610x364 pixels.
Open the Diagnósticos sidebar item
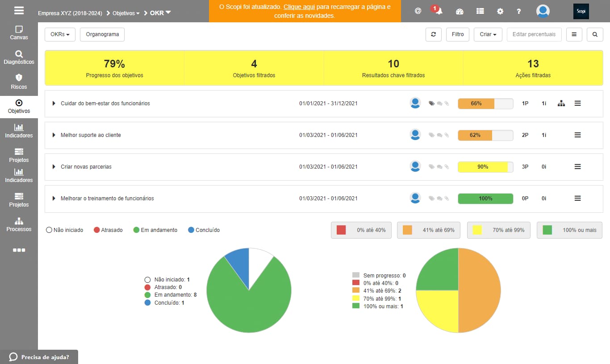click(x=19, y=57)
